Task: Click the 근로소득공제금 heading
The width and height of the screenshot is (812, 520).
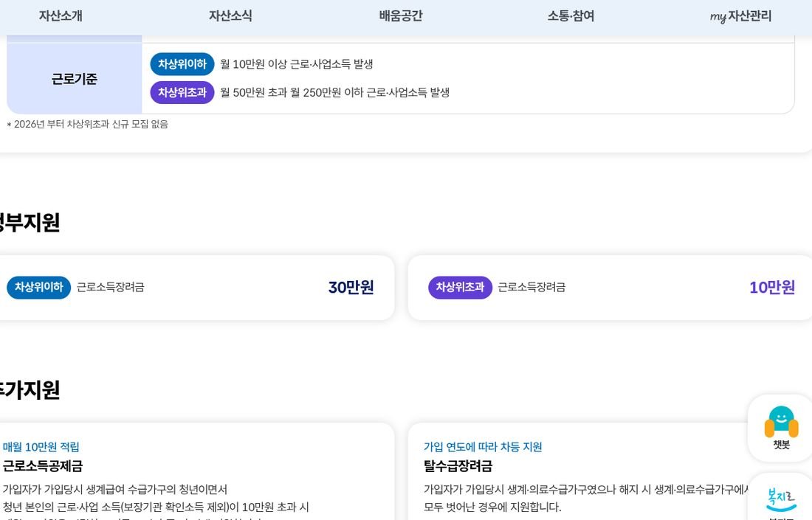Action: pos(43,466)
